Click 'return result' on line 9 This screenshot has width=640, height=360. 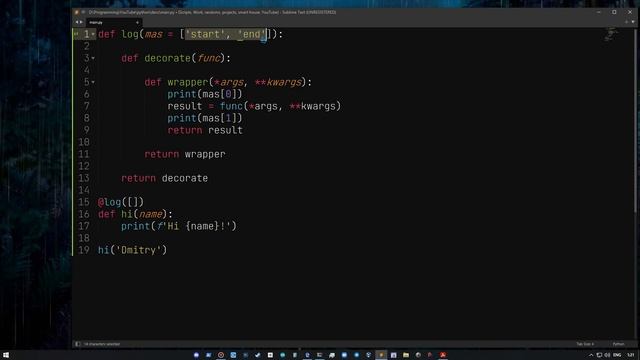point(205,130)
